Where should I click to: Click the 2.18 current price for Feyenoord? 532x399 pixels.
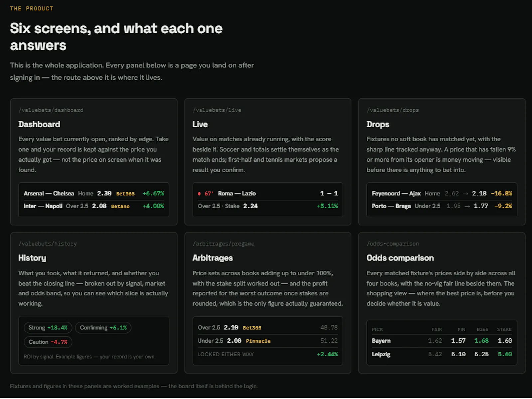(479, 193)
